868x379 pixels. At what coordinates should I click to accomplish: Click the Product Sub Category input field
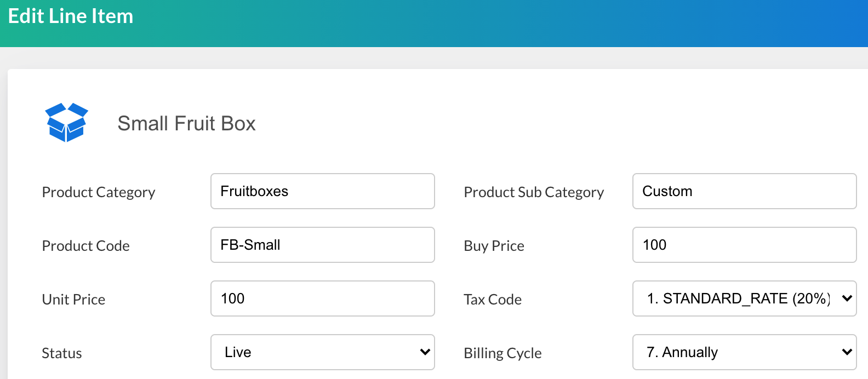coord(744,191)
